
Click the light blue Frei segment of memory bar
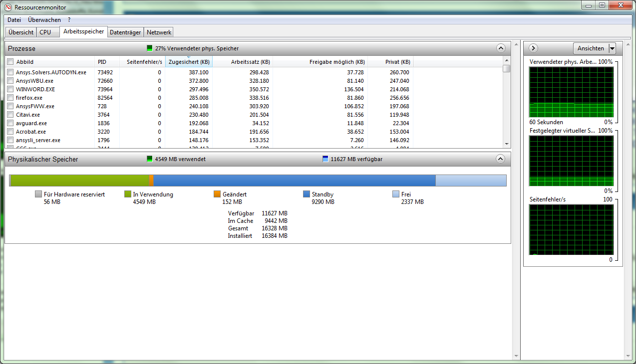pos(471,181)
